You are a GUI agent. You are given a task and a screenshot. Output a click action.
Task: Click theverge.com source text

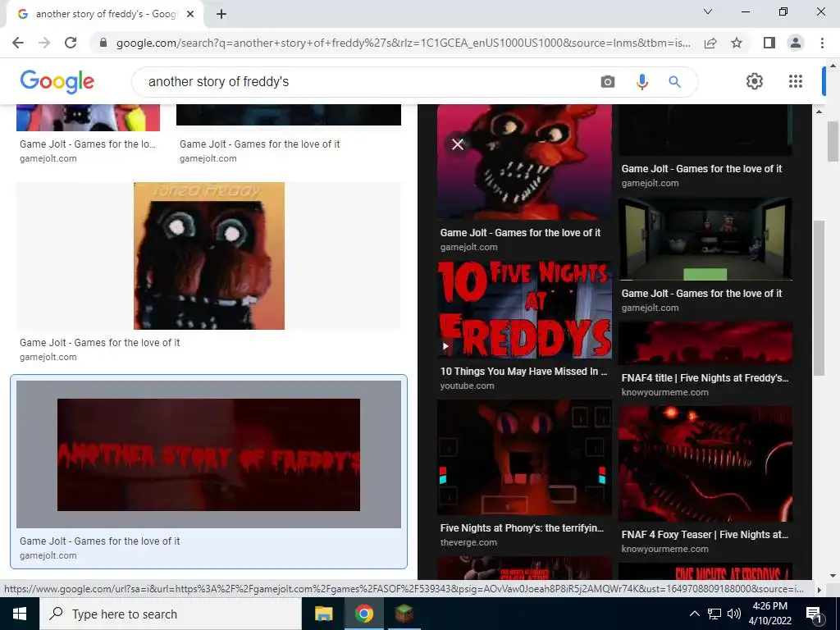pyautogui.click(x=468, y=542)
